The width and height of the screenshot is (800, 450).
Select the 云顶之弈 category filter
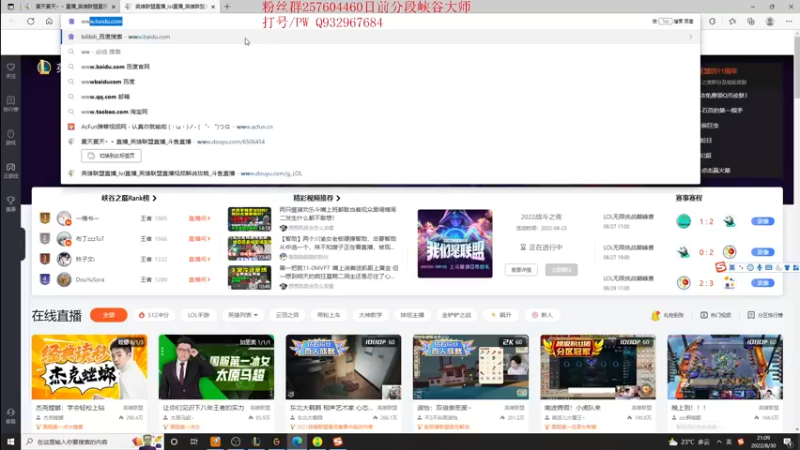tap(287, 315)
